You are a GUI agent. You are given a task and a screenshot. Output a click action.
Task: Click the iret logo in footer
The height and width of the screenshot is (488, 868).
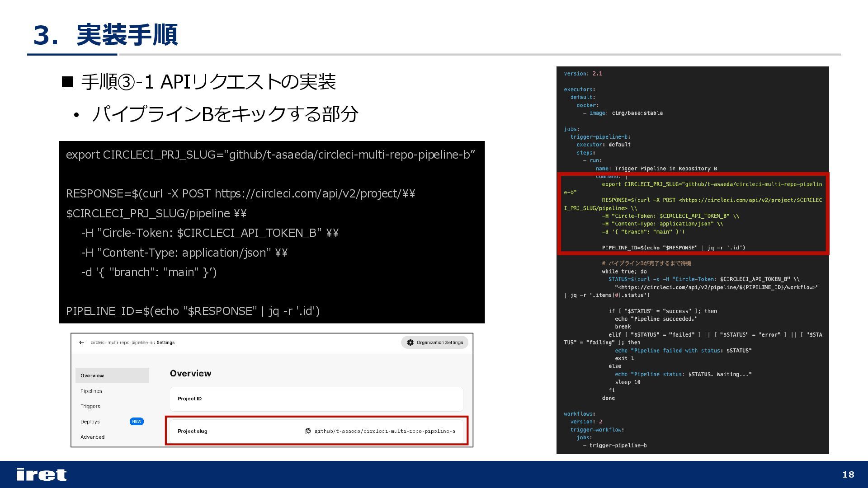[x=41, y=474]
